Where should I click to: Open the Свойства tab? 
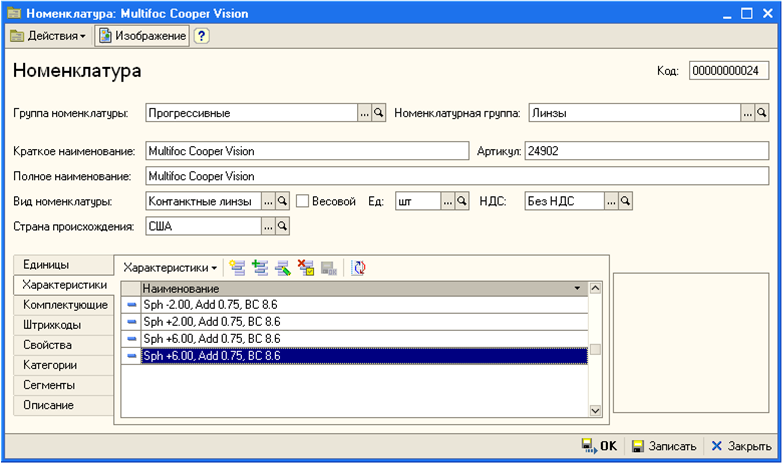click(x=63, y=345)
